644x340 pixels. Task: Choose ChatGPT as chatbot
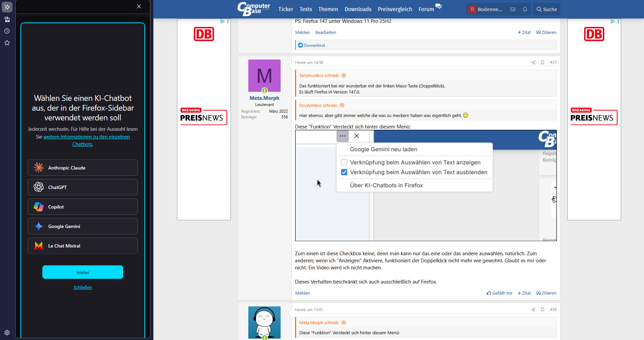(83, 187)
